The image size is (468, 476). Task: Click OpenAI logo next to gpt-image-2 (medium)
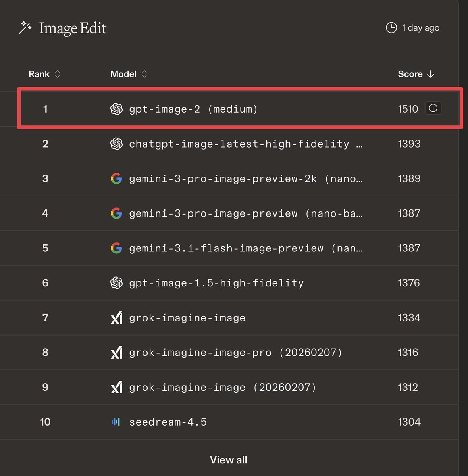pos(116,109)
